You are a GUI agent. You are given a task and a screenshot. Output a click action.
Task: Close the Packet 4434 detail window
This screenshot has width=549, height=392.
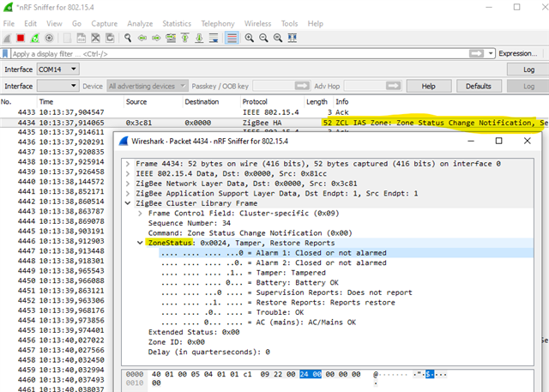pos(527,141)
